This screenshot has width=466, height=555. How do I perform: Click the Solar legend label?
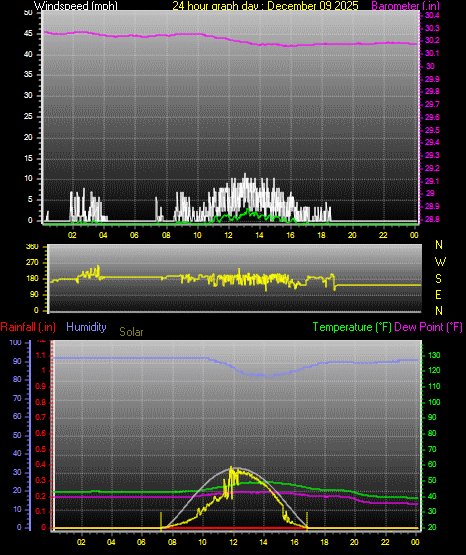click(x=131, y=332)
